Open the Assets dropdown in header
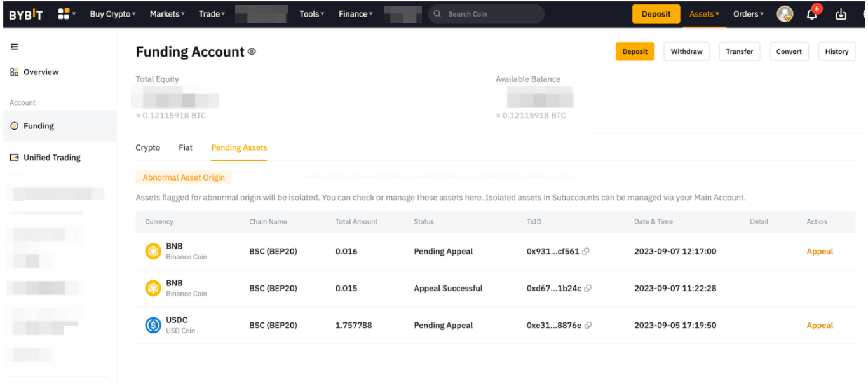This screenshot has height=384, width=868. pos(704,14)
